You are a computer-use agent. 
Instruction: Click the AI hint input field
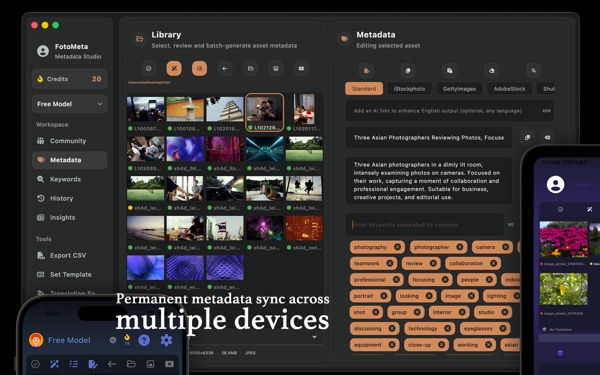click(450, 111)
